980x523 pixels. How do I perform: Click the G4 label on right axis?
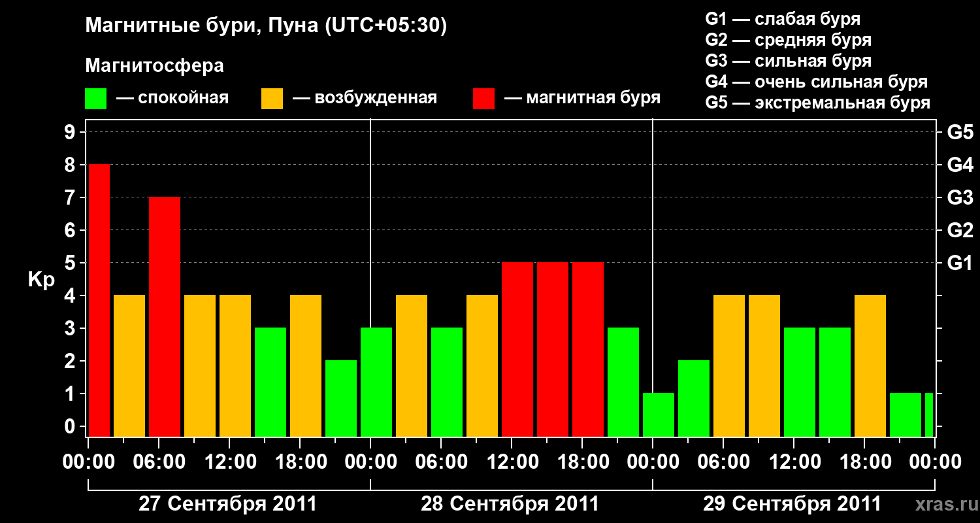960,165
